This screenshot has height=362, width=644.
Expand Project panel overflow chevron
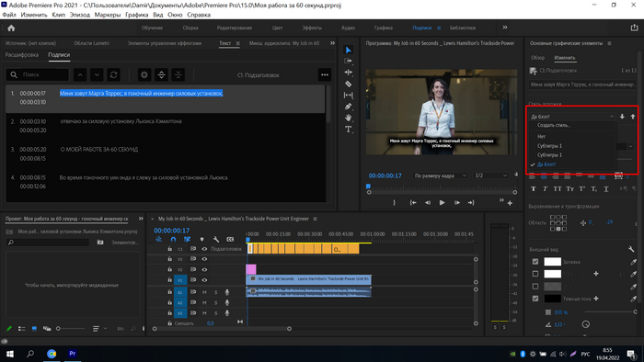(141, 219)
